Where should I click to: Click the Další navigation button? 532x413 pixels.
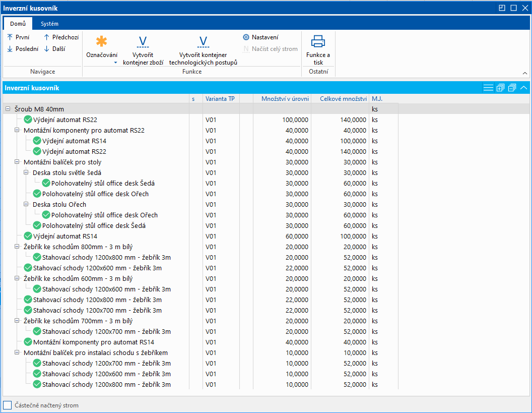coord(54,49)
